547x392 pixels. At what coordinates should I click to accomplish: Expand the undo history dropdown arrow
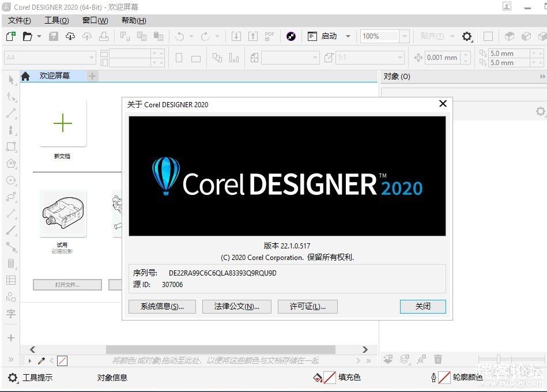tap(191, 36)
